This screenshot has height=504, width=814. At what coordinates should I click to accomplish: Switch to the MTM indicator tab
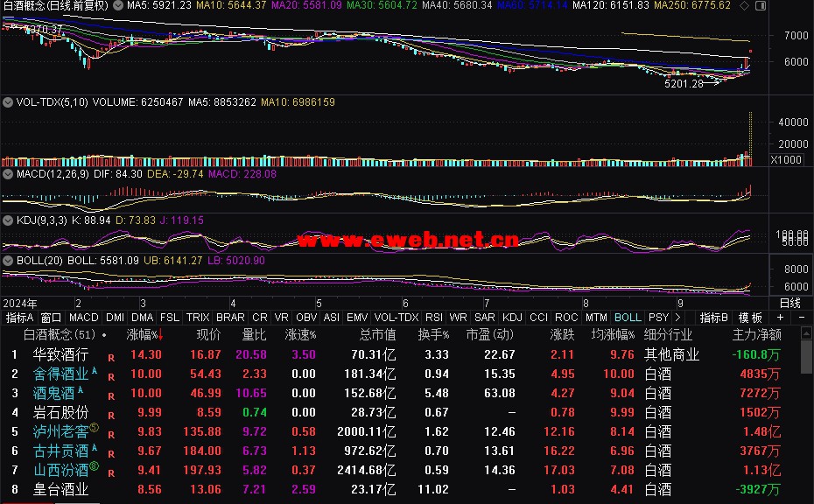coord(596,317)
